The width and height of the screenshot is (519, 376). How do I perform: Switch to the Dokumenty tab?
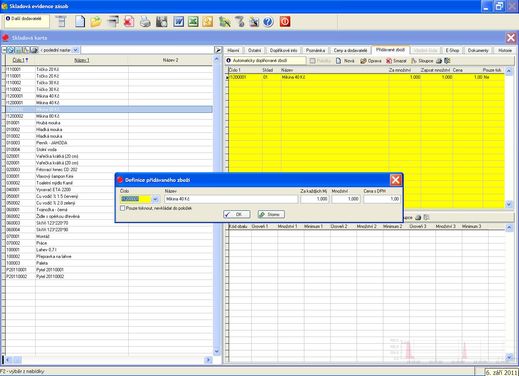pos(478,50)
